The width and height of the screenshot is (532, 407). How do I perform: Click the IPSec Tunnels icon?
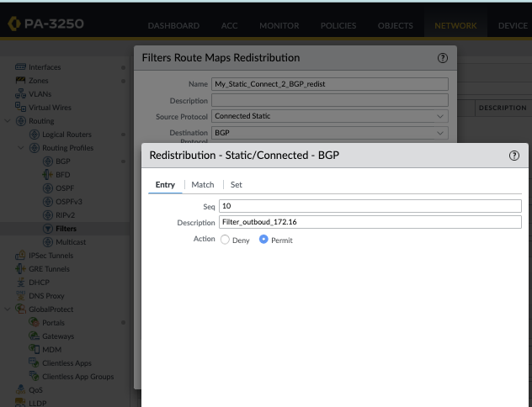(x=21, y=256)
